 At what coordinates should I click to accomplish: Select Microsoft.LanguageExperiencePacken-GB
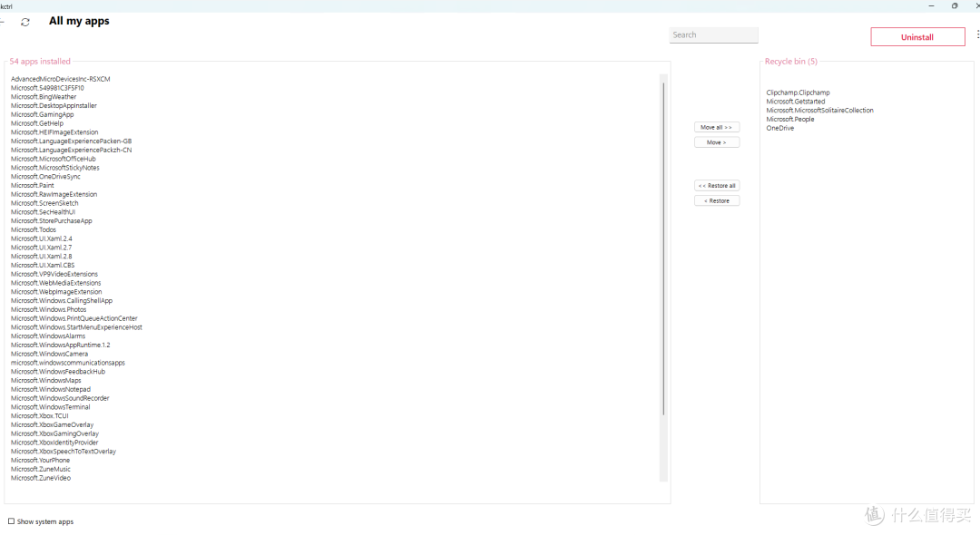[x=72, y=141]
